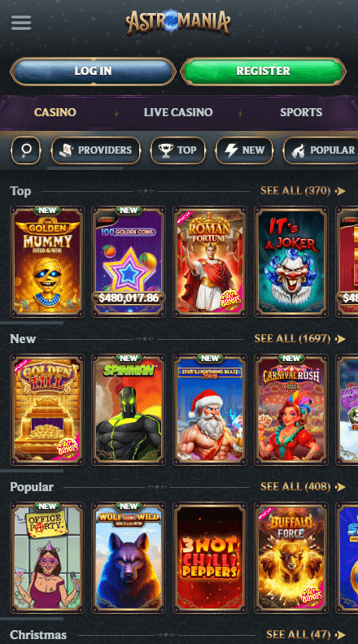This screenshot has height=644, width=358.
Task: Open the It's a Joker game
Action: pos(291,262)
